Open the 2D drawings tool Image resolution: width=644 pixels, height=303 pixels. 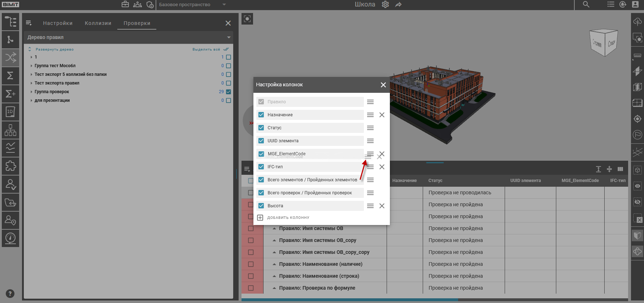coord(10,112)
